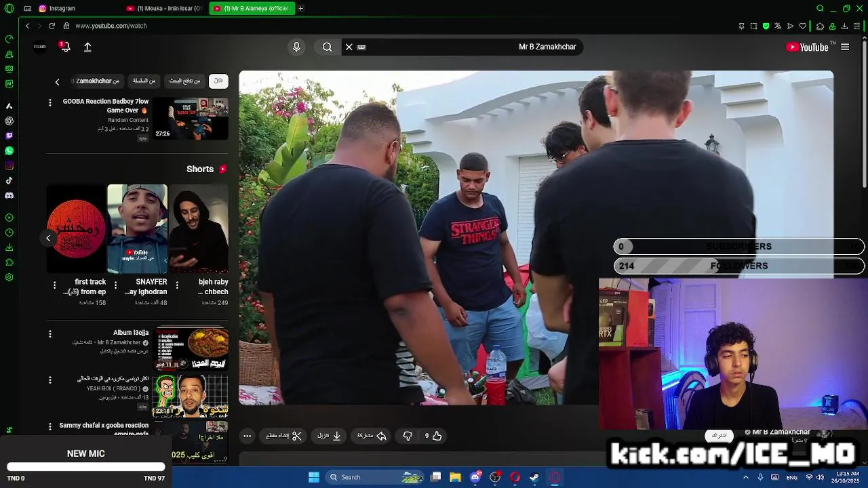
Task: Click the Windows Start button
Action: (x=314, y=477)
